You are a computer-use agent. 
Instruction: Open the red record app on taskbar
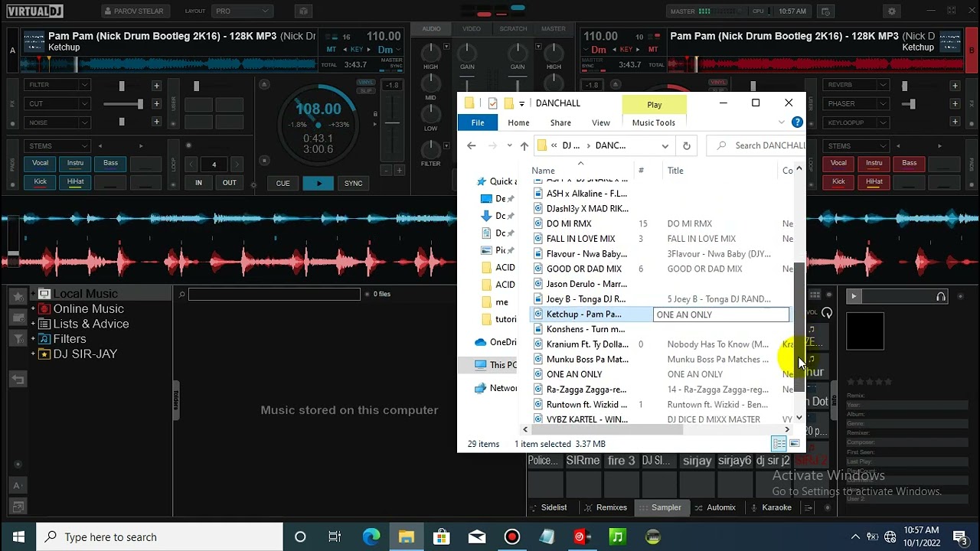coord(512,537)
